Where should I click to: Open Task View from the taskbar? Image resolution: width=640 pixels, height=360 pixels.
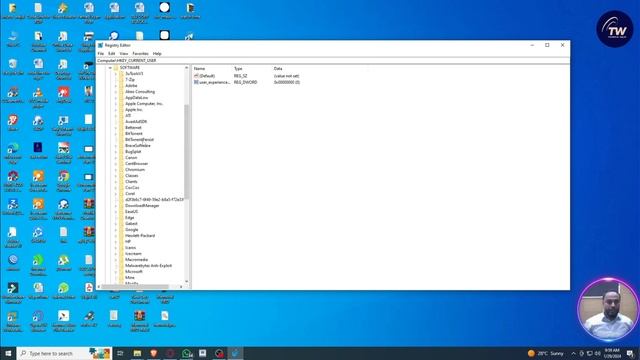click(x=120, y=353)
